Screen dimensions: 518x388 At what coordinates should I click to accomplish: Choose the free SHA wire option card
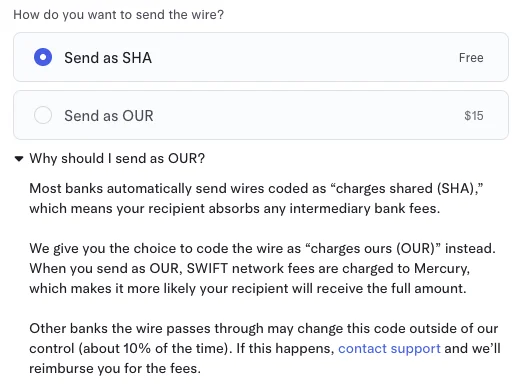click(261, 57)
